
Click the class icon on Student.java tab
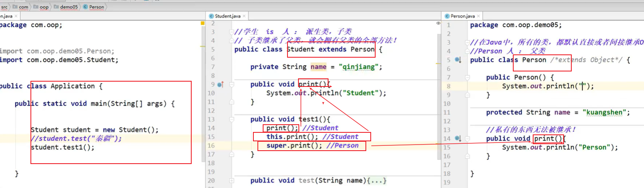(x=212, y=16)
